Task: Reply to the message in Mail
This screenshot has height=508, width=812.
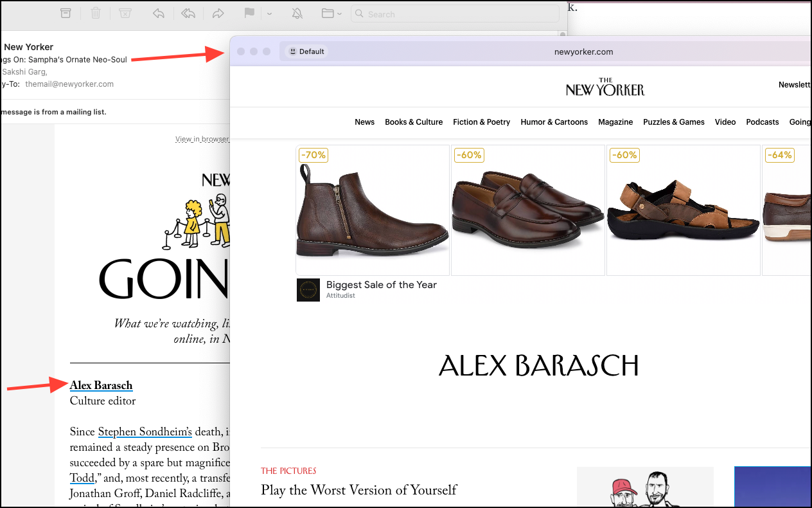Action: coord(159,14)
